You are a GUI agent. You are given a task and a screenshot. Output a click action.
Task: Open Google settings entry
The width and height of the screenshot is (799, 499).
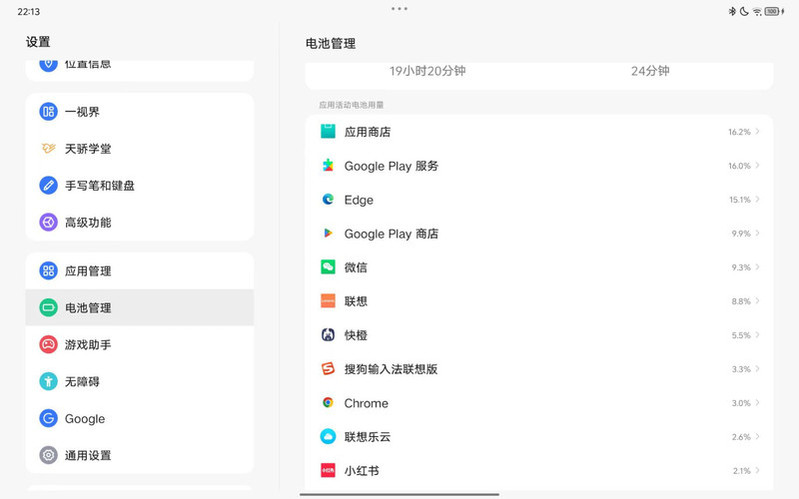click(x=140, y=418)
